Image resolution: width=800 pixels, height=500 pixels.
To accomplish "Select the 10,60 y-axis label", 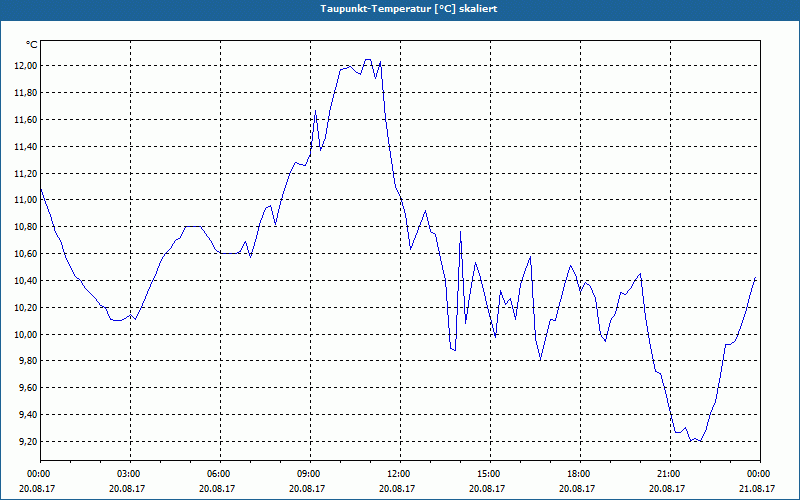I will click(27, 254).
